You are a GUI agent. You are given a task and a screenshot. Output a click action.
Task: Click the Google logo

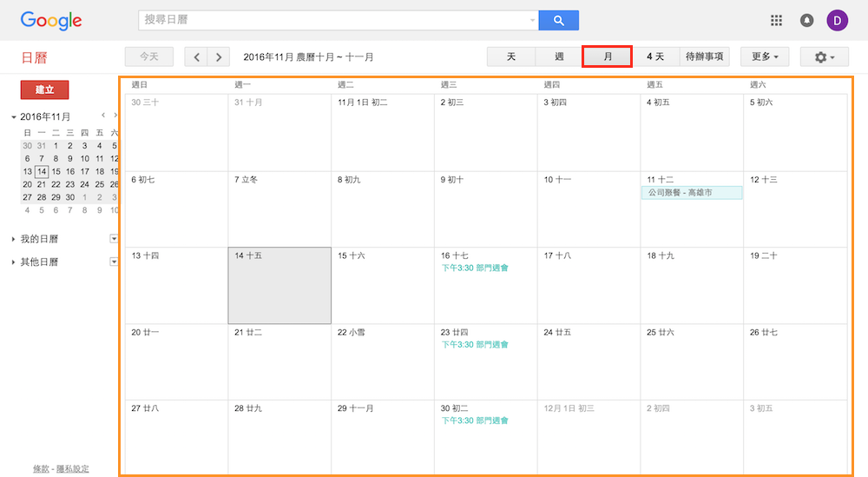[51, 20]
